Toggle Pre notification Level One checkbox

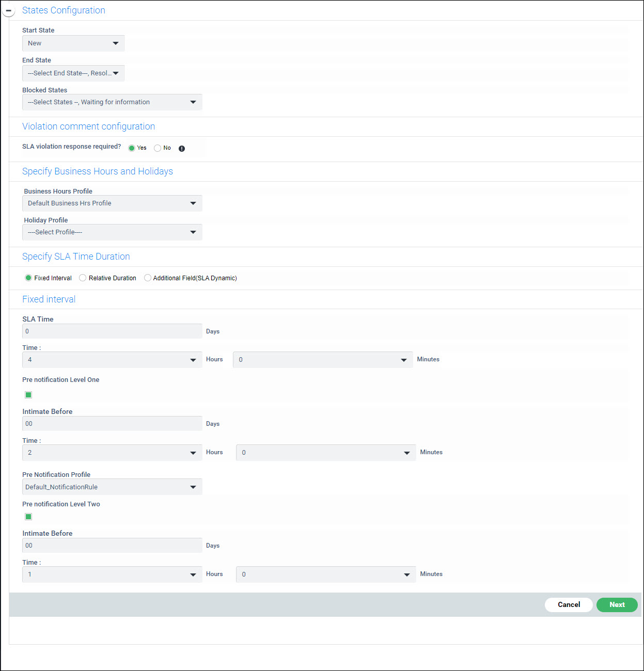coord(28,395)
